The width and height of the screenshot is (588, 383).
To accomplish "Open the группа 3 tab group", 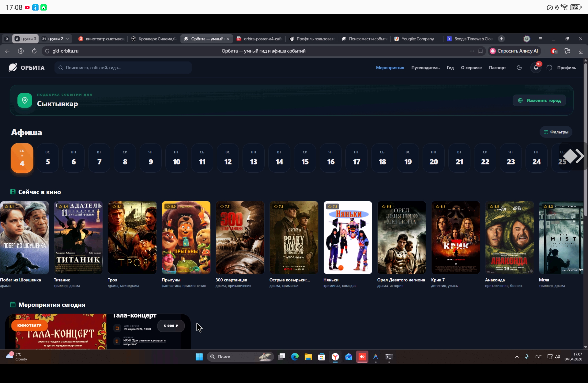I will click(x=25, y=39).
